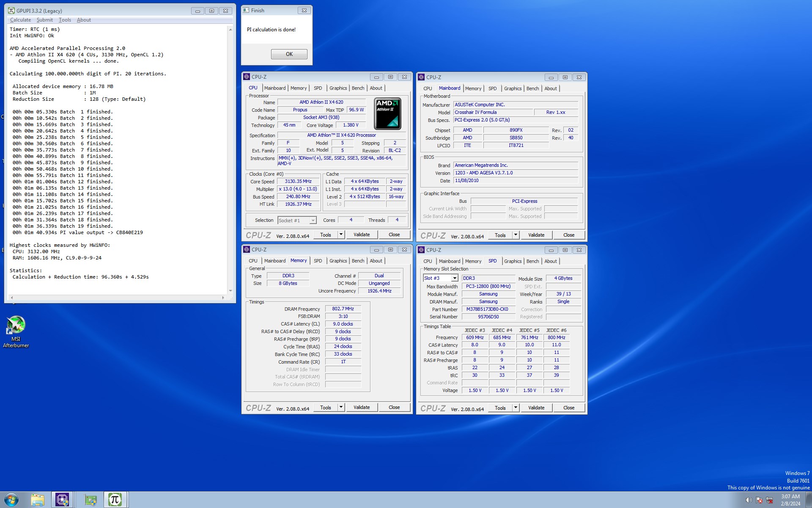Click Close in the CPU-Z window showing the Memory tab
812x508 pixels.
(x=394, y=407)
